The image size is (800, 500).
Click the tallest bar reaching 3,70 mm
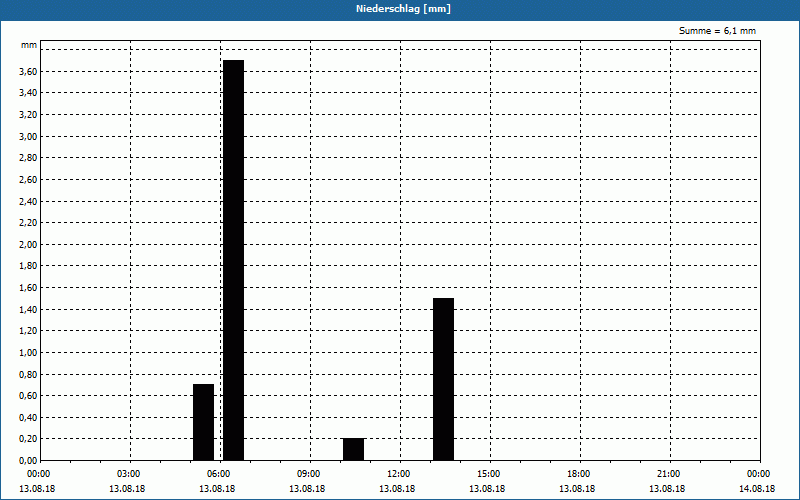point(234,260)
